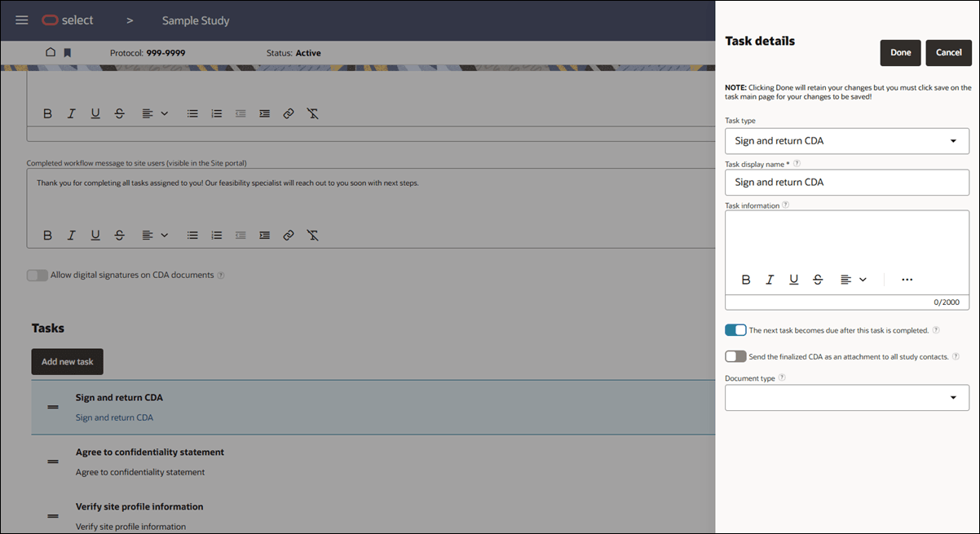Viewport: 980px width, 534px height.
Task: Click into the Completed workflow message text
Action: click(227, 183)
